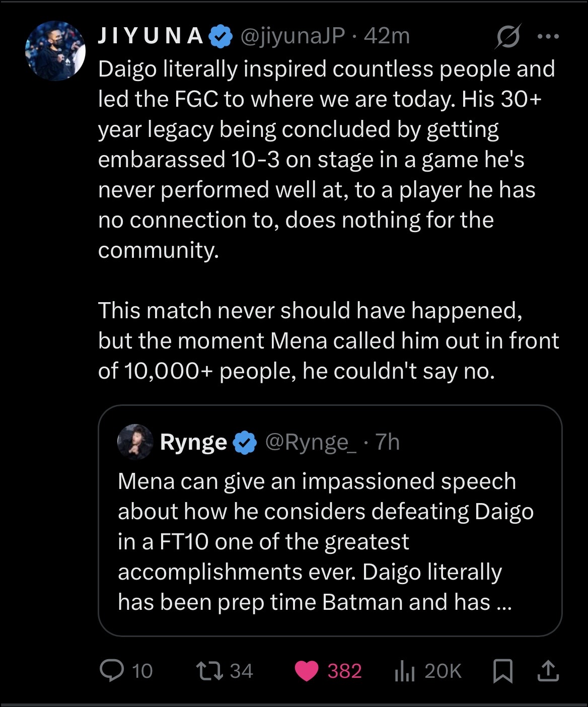
Task: Click Rynge's verified blue checkmark
Action: tap(245, 443)
